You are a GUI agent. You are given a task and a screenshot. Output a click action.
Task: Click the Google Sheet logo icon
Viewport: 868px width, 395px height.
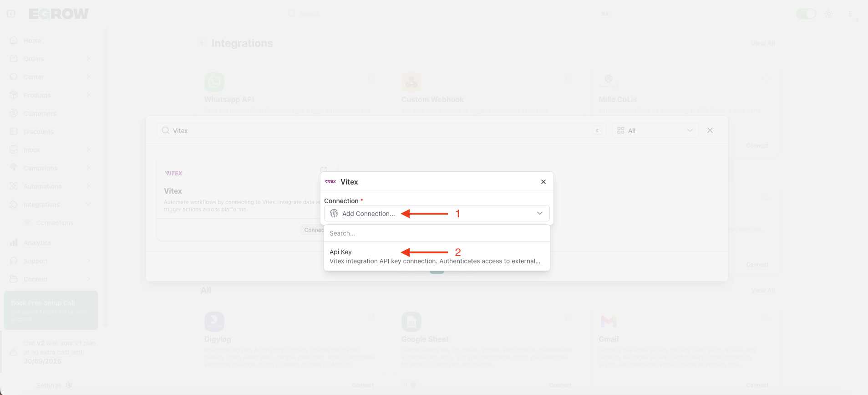pyautogui.click(x=411, y=322)
